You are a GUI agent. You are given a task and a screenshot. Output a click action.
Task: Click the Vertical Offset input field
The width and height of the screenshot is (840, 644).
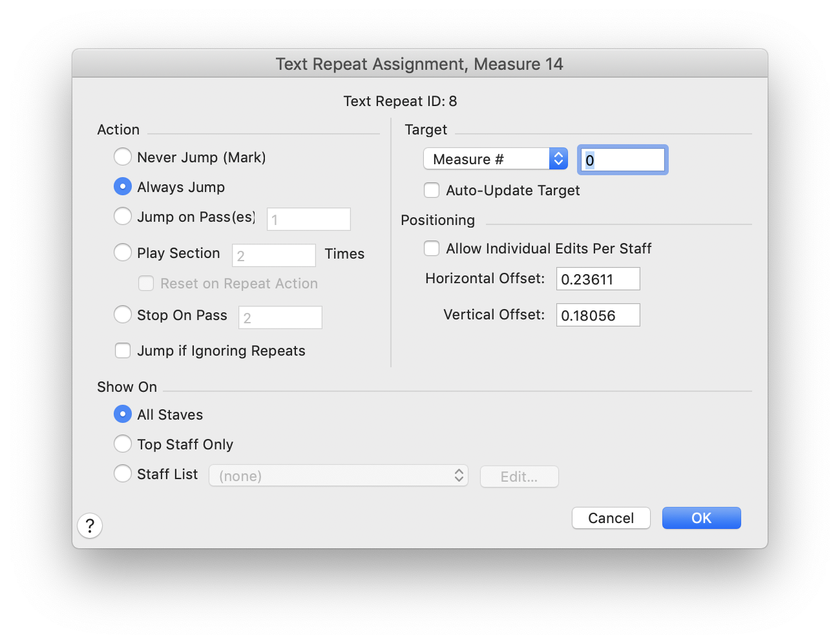tap(598, 316)
